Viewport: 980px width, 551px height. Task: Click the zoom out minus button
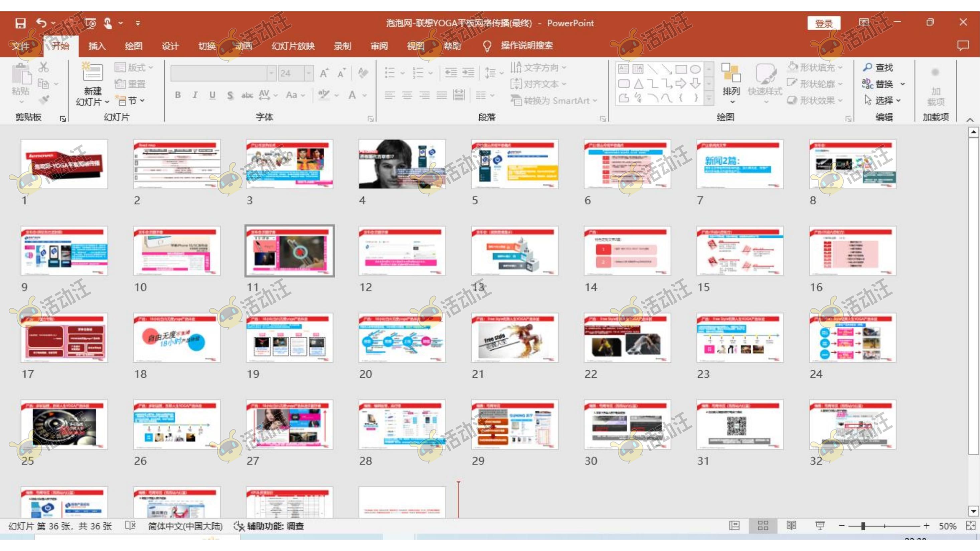[841, 526]
